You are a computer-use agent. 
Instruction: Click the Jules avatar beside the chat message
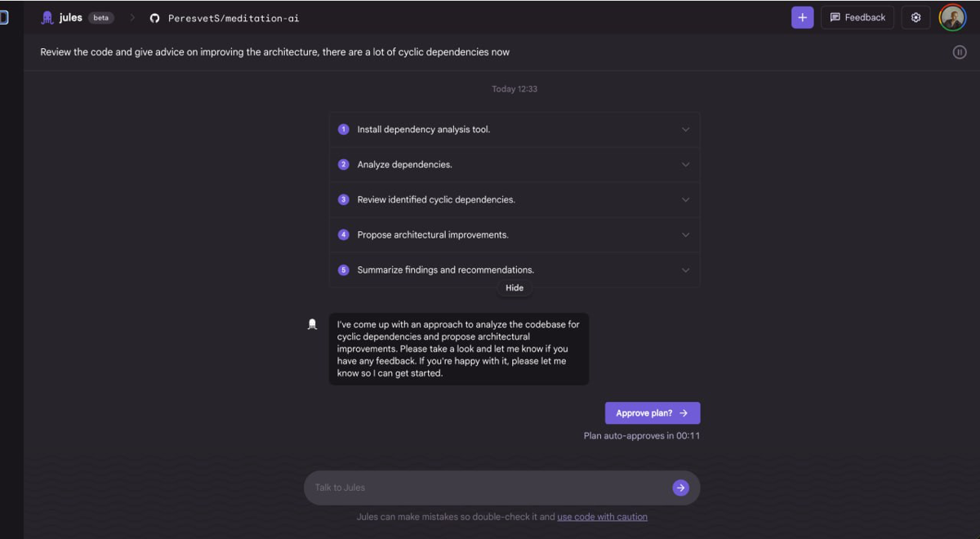312,324
